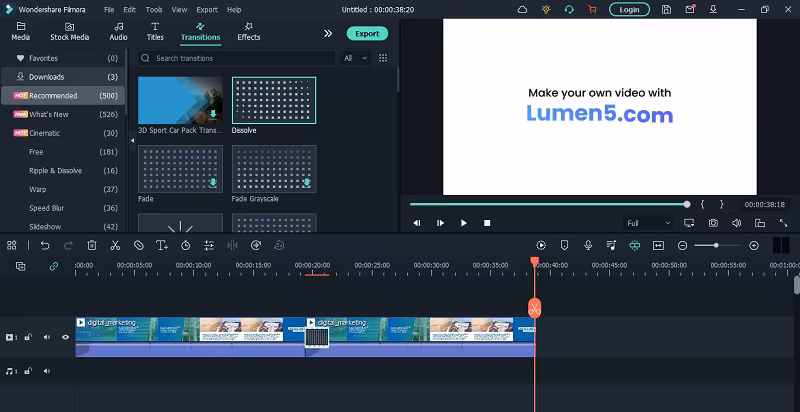Toggle video track 1 lock
This screenshot has height=412, width=800.
(x=28, y=337)
